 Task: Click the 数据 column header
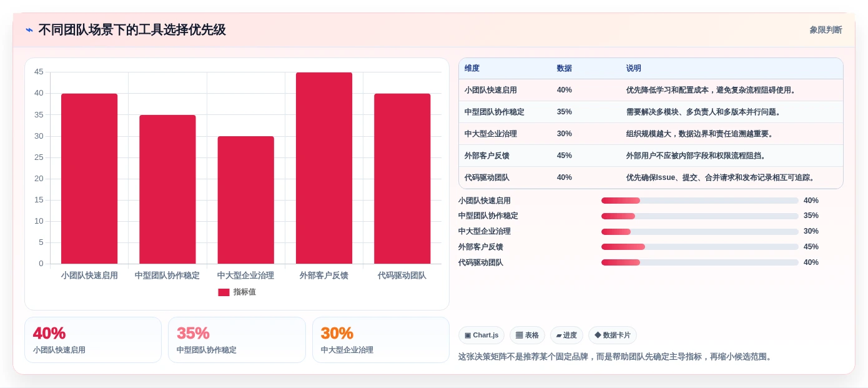tap(565, 69)
